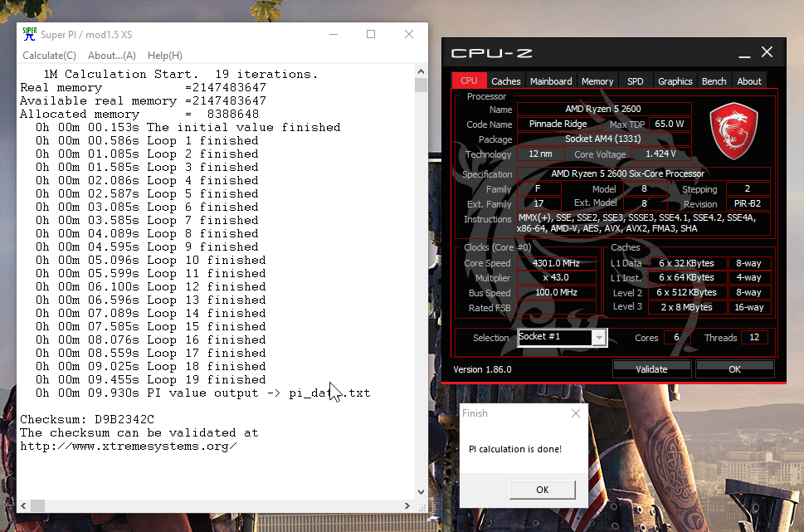Close the CPU-Z window
Screen dimensions: 804x532
[x=767, y=51]
